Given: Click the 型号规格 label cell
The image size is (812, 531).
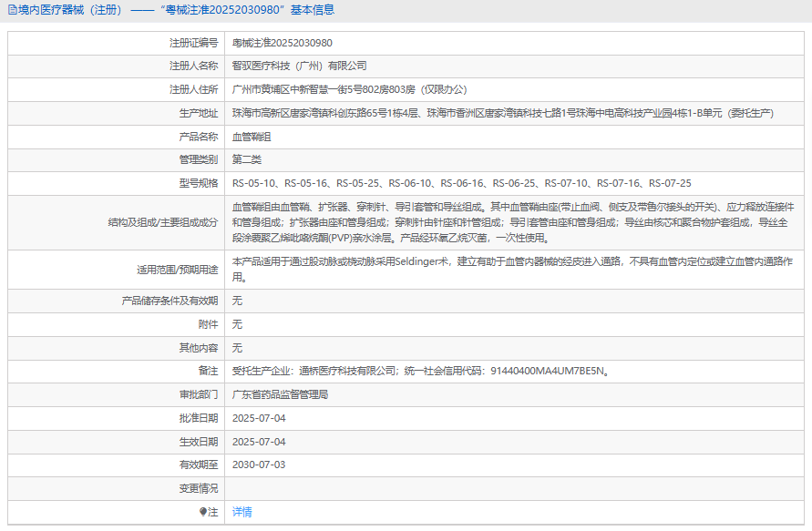Looking at the screenshot, I should point(116,183).
